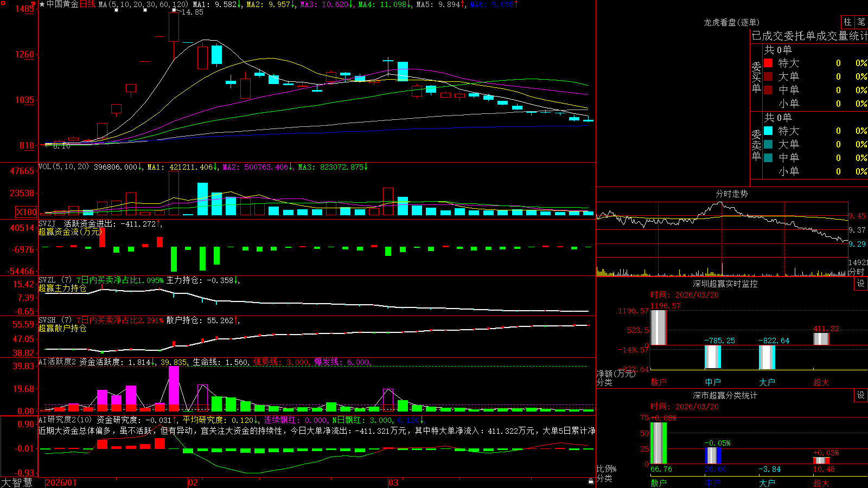
Task: Click the third info marker beside 14.85
Action: point(174,10)
